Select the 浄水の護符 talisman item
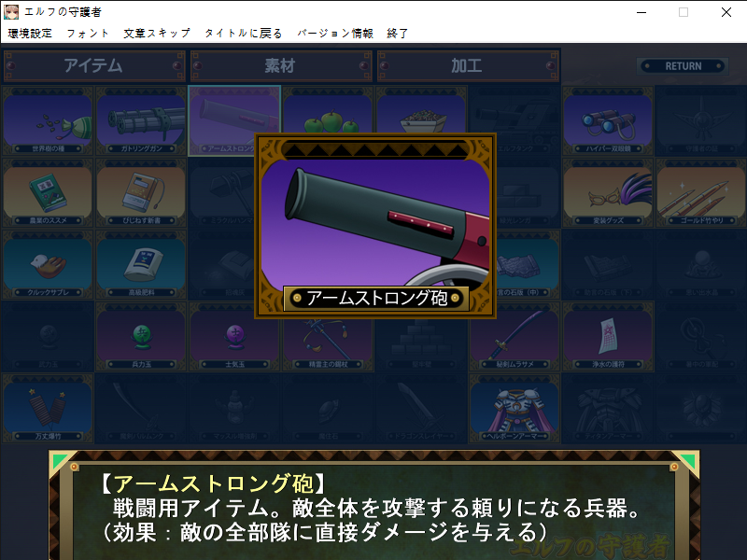The width and height of the screenshot is (747, 560). coord(608,337)
